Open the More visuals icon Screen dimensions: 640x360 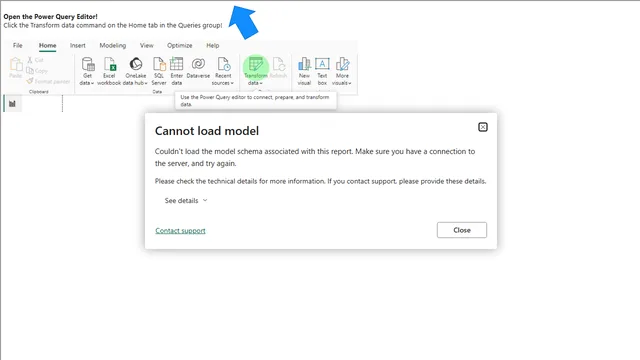coord(342,64)
